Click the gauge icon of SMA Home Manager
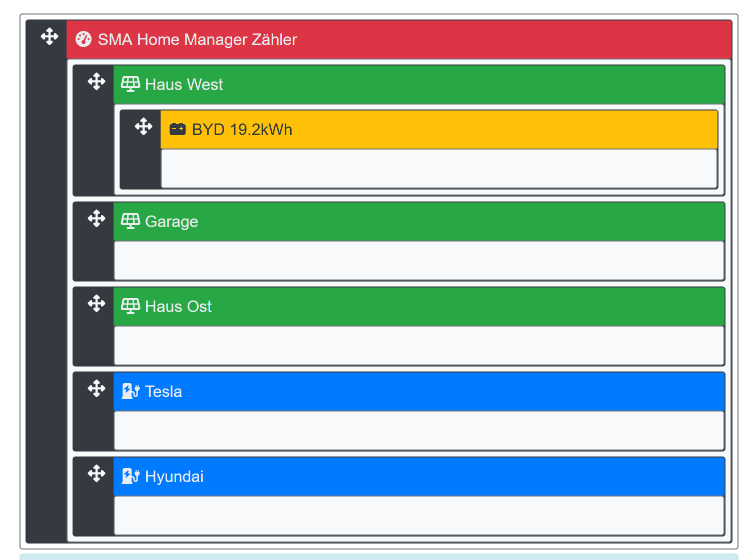Image resolution: width=745 pixels, height=560 pixels. [x=84, y=39]
